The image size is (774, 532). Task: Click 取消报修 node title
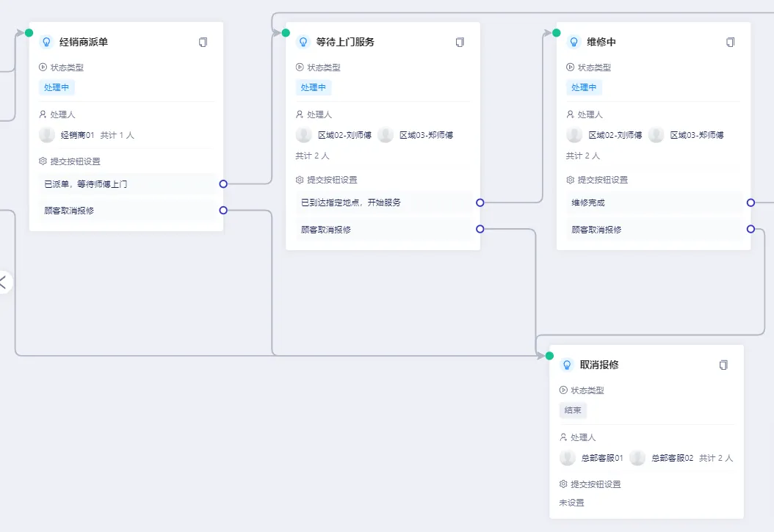click(x=599, y=365)
